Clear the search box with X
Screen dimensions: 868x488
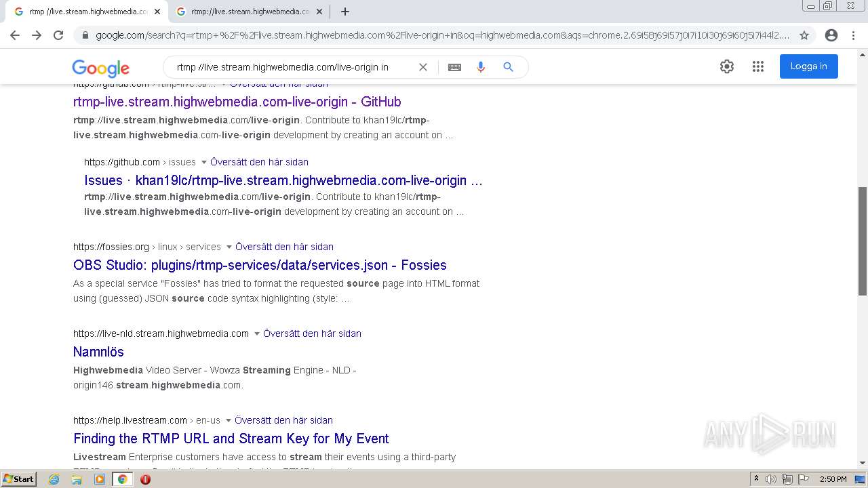[423, 67]
